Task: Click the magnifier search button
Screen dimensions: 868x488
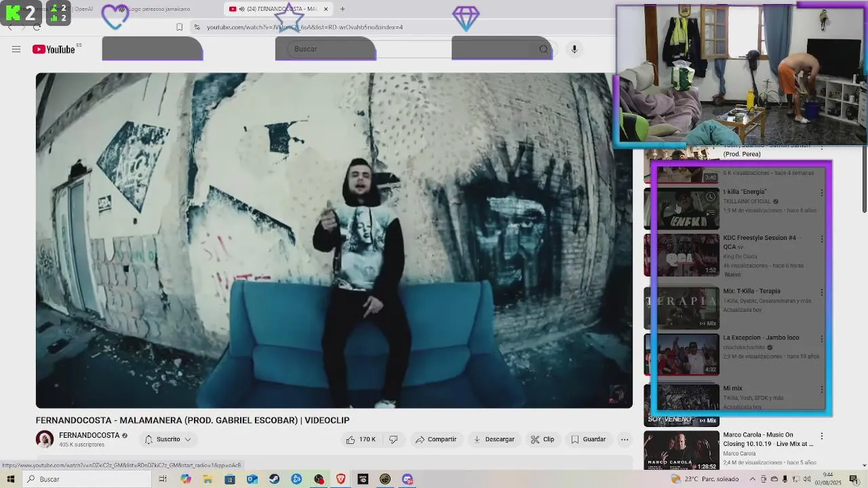Action: 543,49
